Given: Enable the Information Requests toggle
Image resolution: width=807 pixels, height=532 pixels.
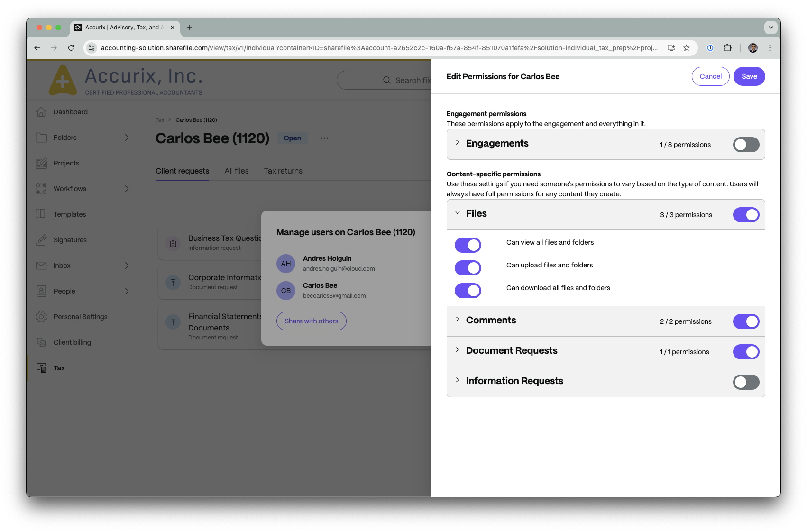Looking at the screenshot, I should tap(746, 382).
